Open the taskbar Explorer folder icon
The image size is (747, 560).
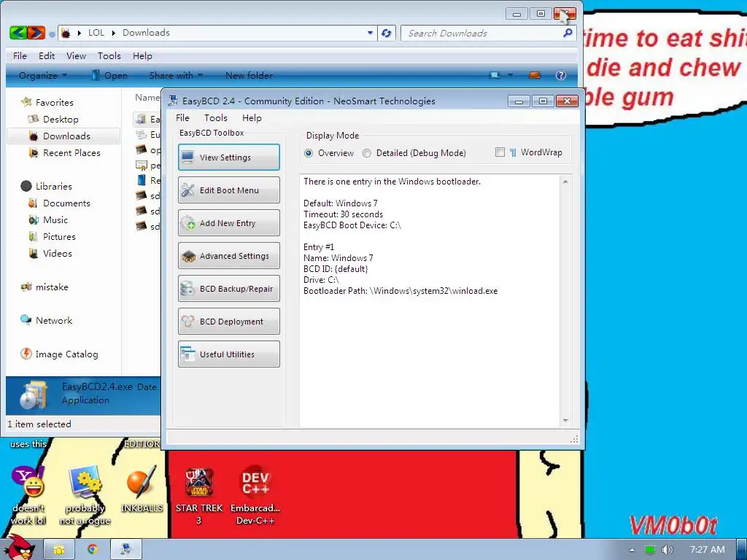click(59, 550)
